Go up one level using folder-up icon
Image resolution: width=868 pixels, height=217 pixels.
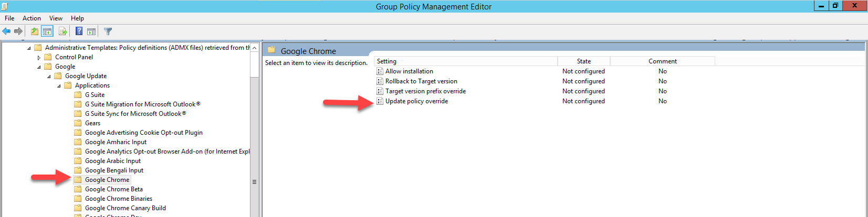click(35, 31)
